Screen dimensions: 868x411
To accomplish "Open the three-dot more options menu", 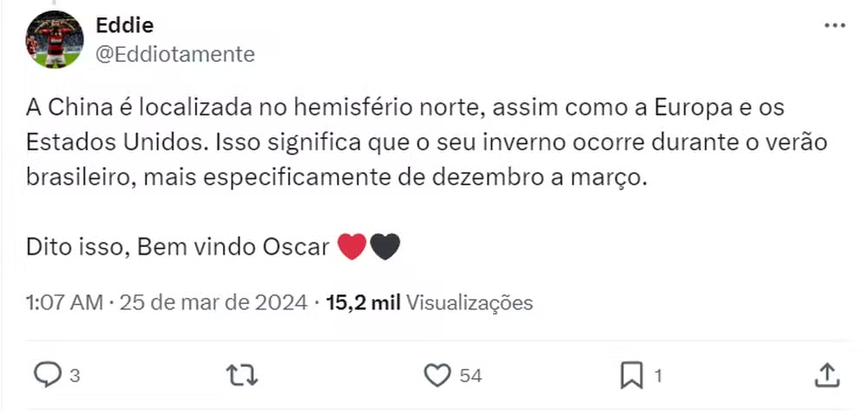I will (834, 26).
